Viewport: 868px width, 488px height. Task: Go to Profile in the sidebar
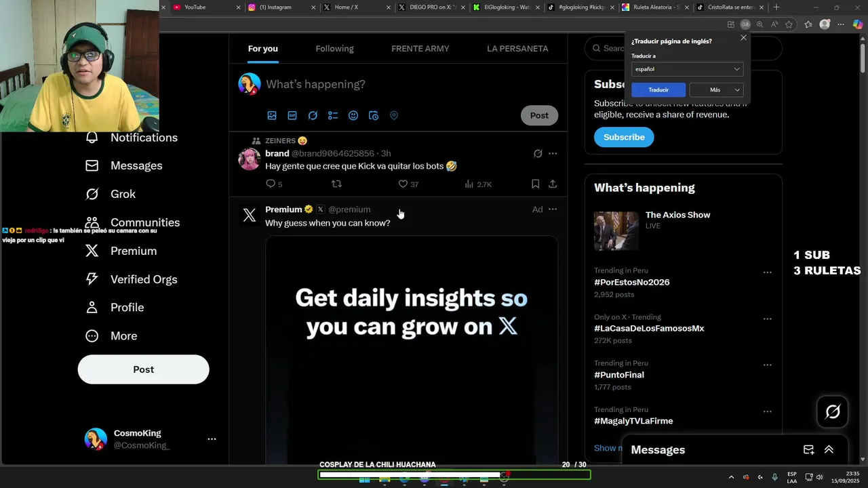(x=115, y=308)
